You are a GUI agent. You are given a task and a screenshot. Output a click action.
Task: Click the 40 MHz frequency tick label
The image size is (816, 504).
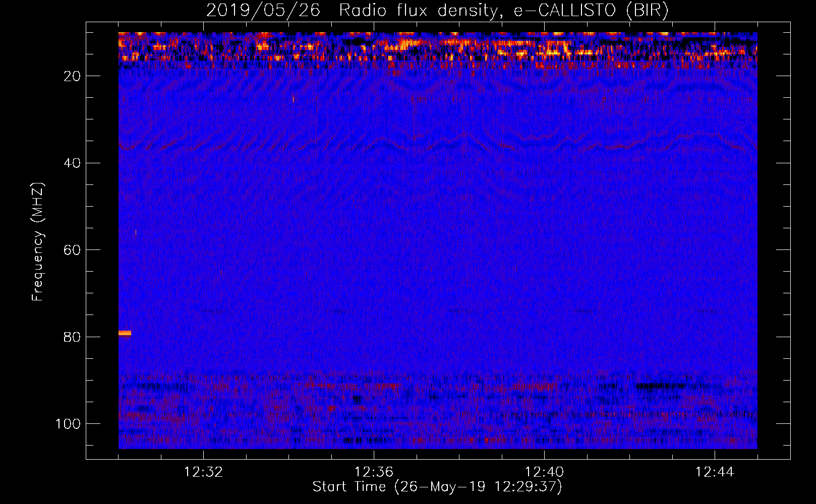point(73,163)
